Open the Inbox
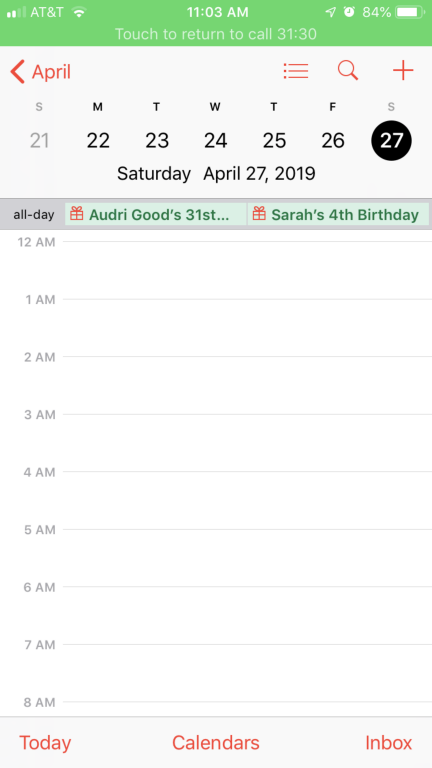This screenshot has height=768, width=432. click(388, 743)
